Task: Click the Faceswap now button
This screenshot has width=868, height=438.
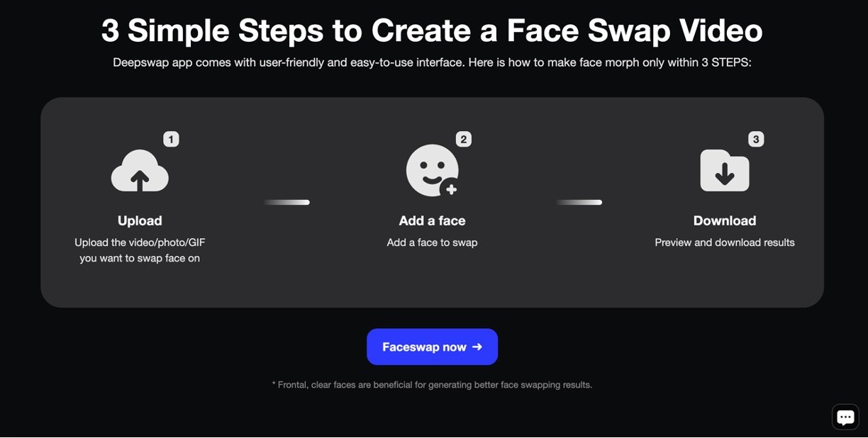Action: point(432,347)
